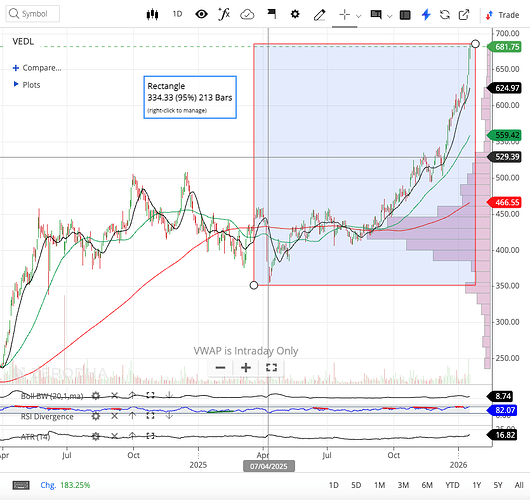Screen dimensions: 530x500
Task: Click Compare... to add a symbol
Action: [37, 68]
